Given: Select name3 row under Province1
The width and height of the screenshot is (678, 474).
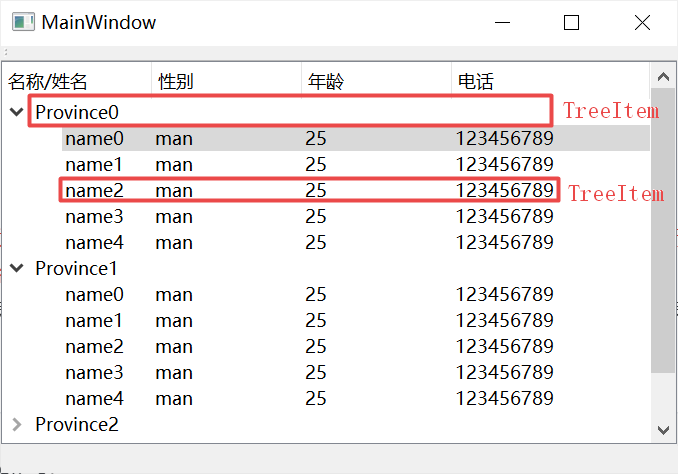Looking at the screenshot, I should pyautogui.click(x=95, y=372).
